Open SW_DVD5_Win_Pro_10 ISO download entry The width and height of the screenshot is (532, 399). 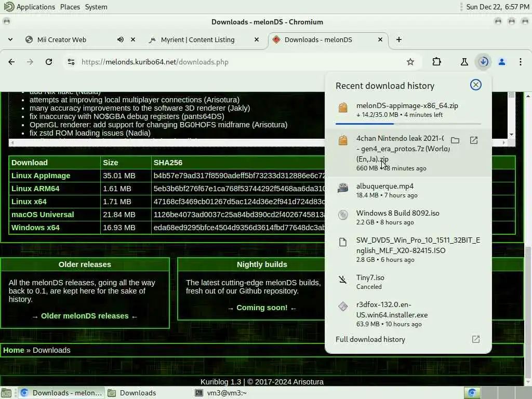[x=408, y=250]
